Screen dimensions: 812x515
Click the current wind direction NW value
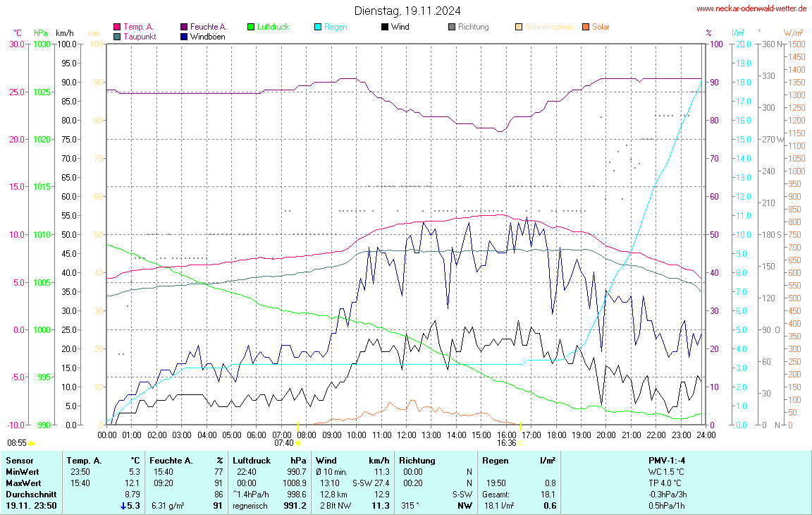465,506
